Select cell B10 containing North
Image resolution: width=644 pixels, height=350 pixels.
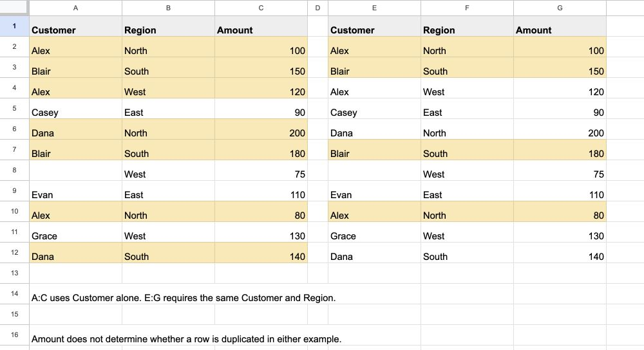tap(168, 211)
